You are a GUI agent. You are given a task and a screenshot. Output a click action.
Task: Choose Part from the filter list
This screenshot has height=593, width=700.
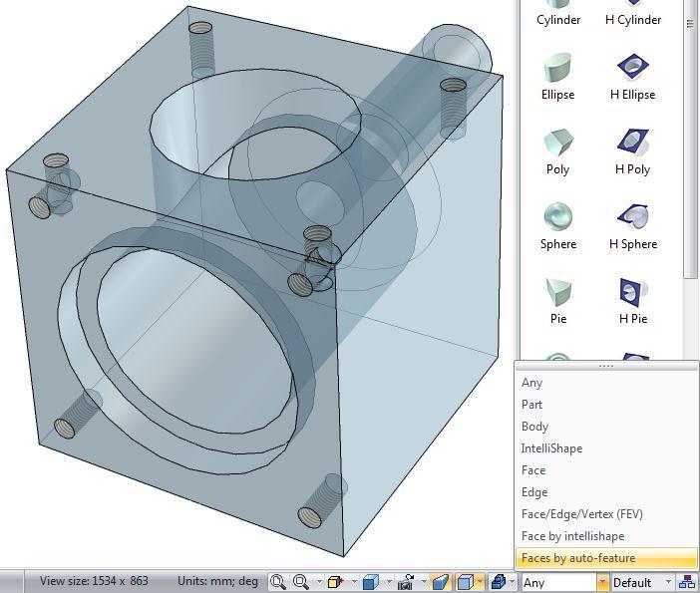pos(606,405)
